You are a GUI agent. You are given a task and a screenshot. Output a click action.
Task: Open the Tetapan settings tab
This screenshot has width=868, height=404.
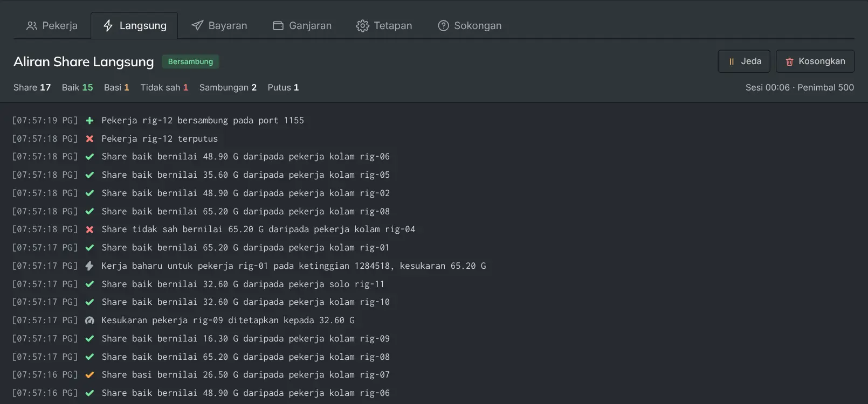pos(384,26)
